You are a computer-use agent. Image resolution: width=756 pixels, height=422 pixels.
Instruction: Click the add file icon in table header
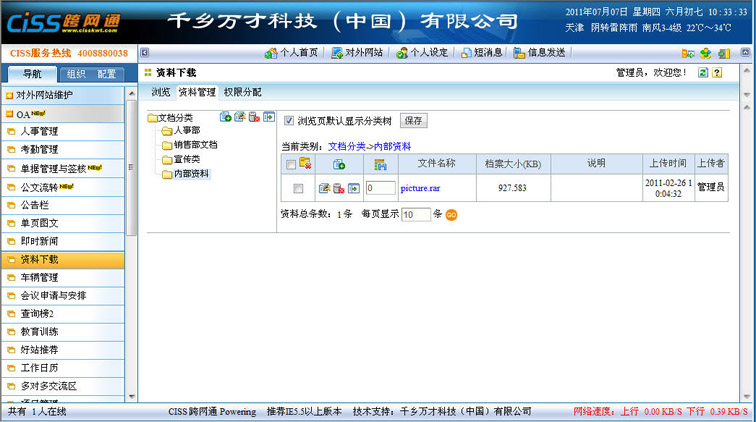[339, 164]
